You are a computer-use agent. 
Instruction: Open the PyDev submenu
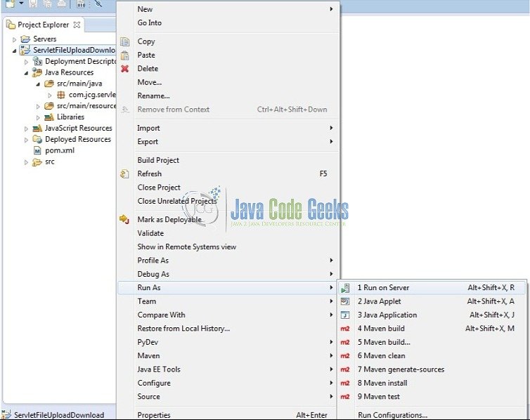(228, 342)
